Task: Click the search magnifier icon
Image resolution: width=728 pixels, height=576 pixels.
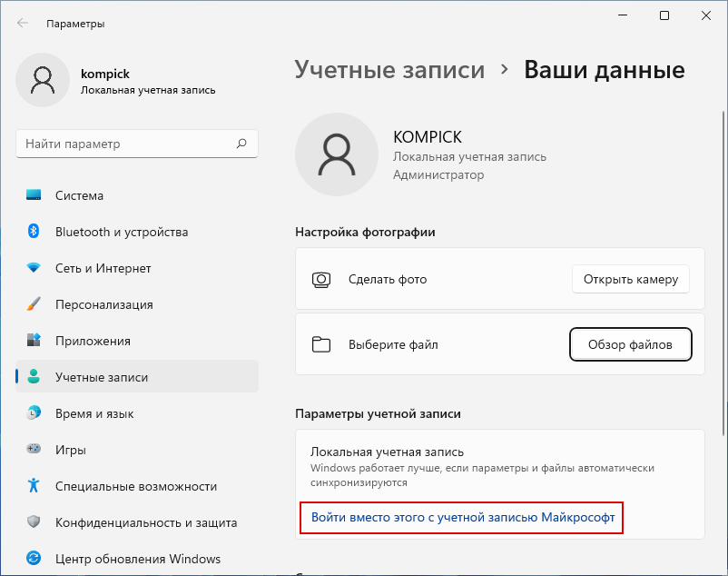Action: [241, 144]
